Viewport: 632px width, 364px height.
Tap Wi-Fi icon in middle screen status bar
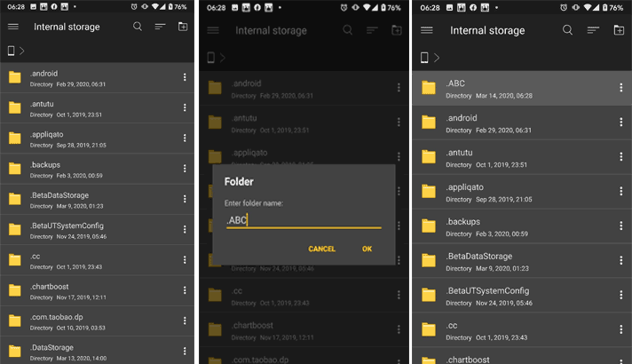coord(367,8)
